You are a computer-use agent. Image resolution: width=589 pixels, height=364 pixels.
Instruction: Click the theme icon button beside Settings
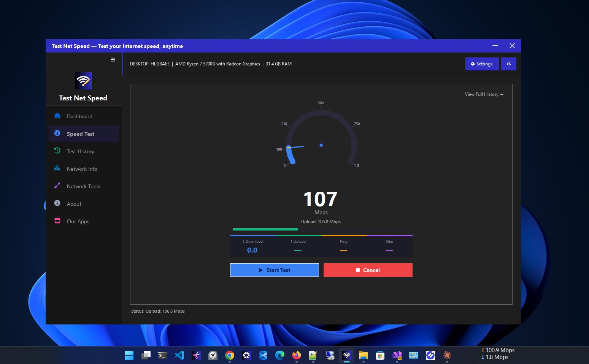[509, 64]
